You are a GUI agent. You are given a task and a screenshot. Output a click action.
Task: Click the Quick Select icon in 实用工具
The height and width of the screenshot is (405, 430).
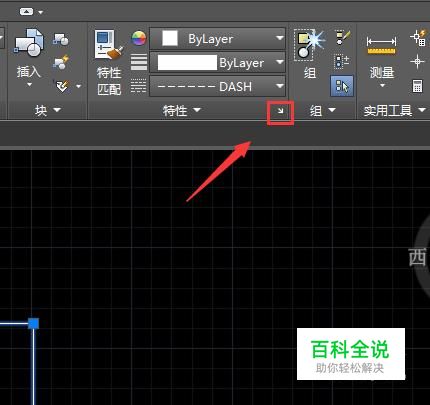click(x=418, y=38)
